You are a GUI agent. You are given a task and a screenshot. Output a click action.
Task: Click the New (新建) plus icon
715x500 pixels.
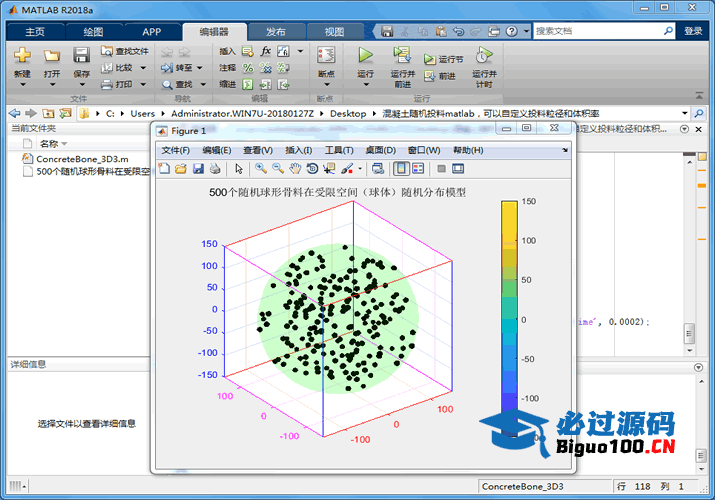pyautogui.click(x=22, y=55)
